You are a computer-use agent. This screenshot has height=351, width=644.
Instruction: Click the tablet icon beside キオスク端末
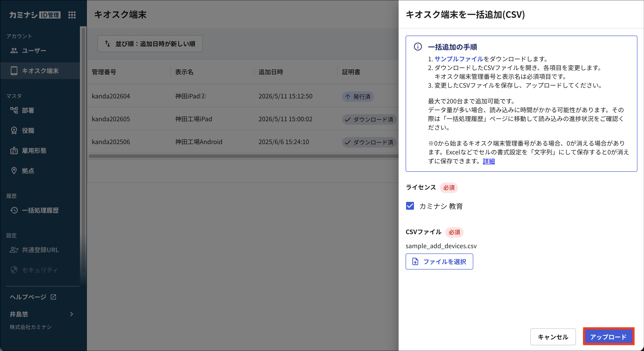(x=14, y=71)
